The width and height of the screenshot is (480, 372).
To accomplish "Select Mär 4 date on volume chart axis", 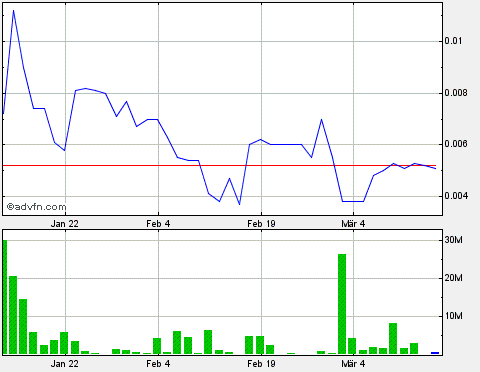I will pyautogui.click(x=353, y=364).
